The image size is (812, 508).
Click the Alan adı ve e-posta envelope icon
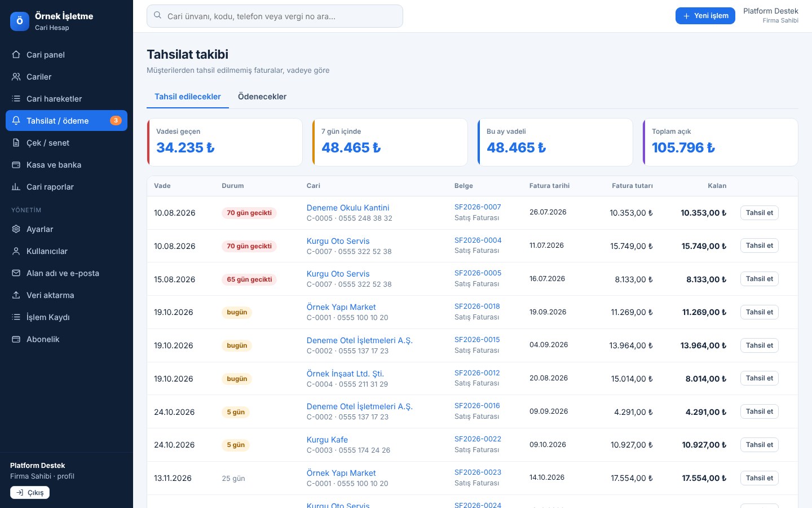point(16,273)
